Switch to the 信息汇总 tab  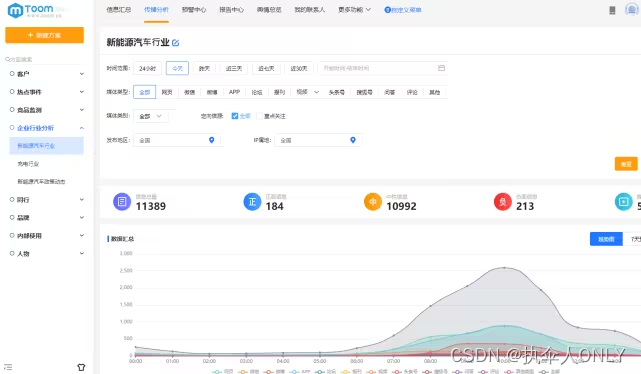(x=119, y=10)
